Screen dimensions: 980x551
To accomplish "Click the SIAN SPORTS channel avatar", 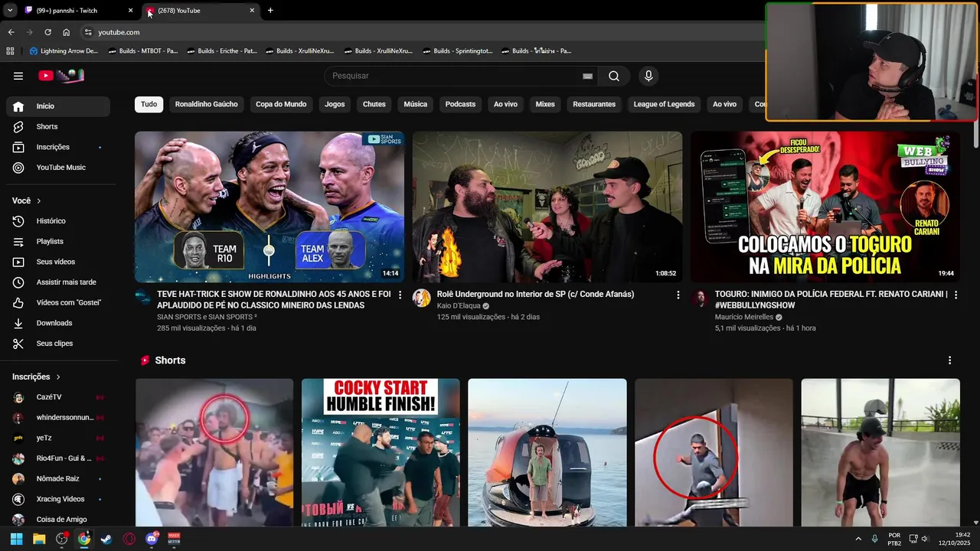I will (x=143, y=298).
